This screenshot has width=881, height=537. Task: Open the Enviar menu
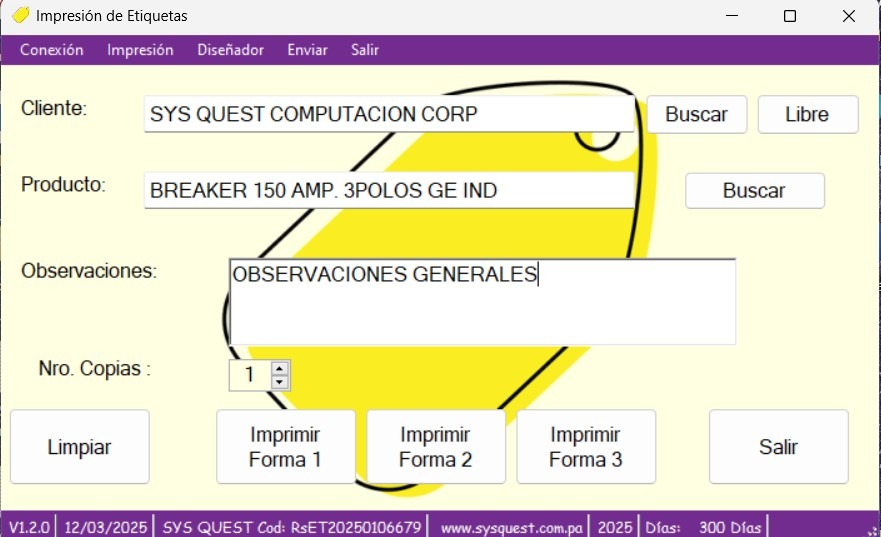pyautogui.click(x=307, y=50)
